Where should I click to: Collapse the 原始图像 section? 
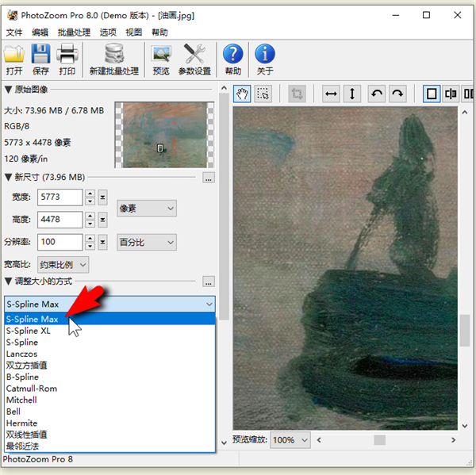9,90
